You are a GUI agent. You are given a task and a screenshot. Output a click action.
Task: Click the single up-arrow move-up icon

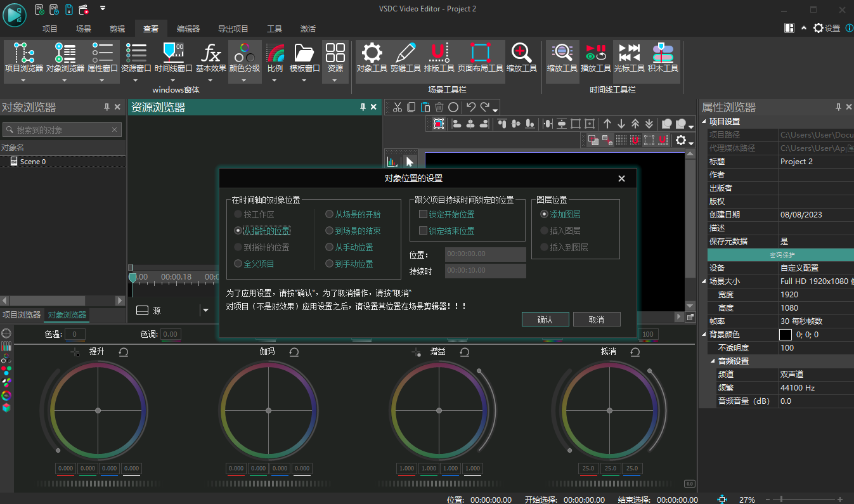click(607, 124)
